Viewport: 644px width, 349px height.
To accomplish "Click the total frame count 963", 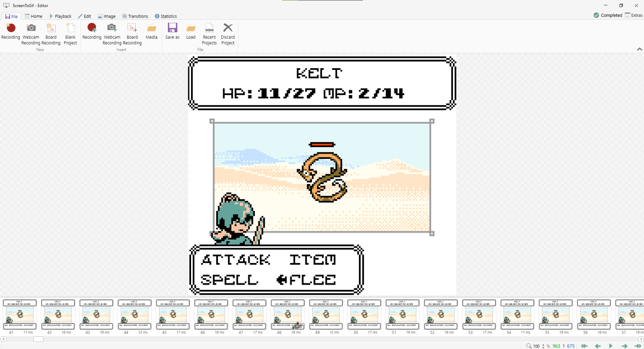I will click(556, 346).
